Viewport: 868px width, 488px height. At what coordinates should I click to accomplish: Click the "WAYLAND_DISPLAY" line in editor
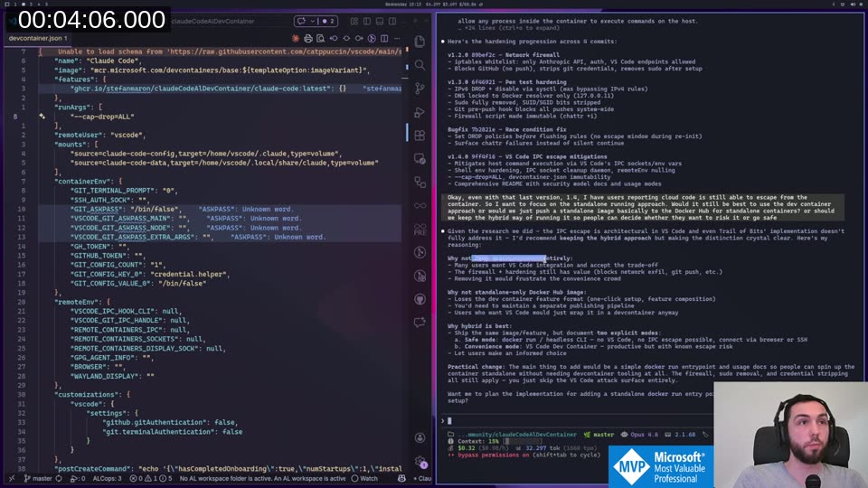tap(112, 376)
